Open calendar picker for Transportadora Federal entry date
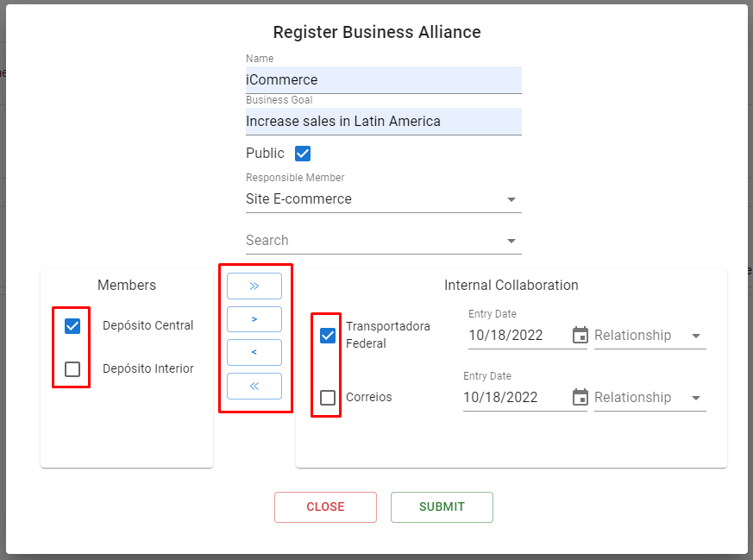The height and width of the screenshot is (560, 753). (580, 336)
